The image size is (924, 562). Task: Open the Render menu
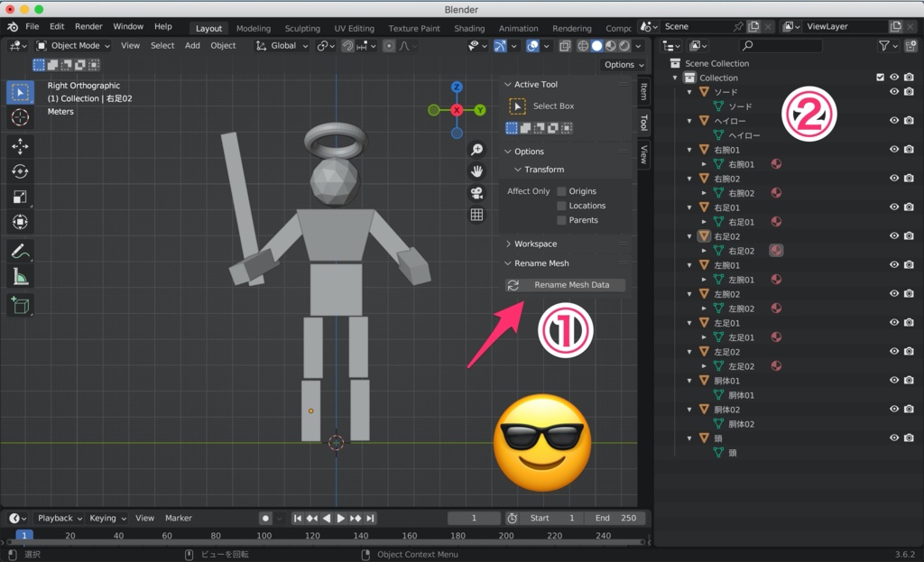coord(88,27)
